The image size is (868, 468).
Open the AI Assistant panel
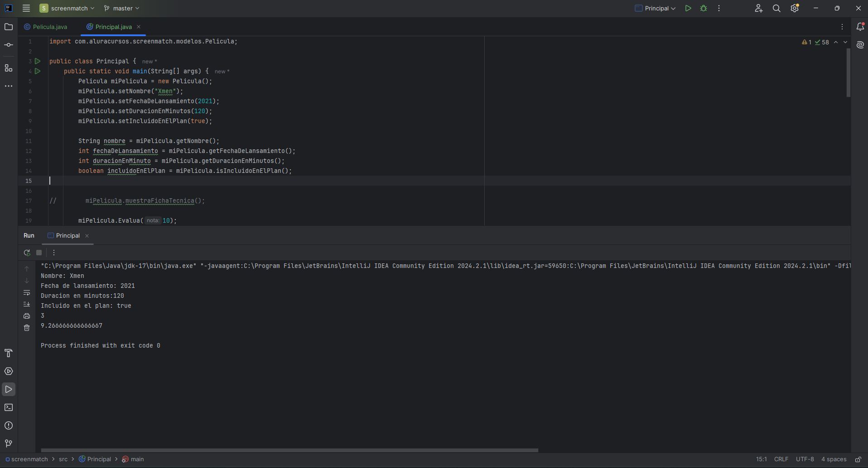click(860, 45)
